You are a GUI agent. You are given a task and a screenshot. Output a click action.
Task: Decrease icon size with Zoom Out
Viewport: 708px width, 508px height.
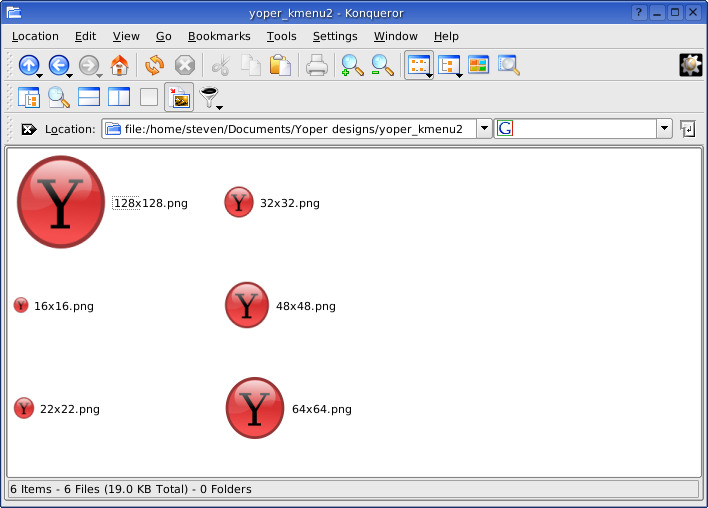tap(382, 65)
